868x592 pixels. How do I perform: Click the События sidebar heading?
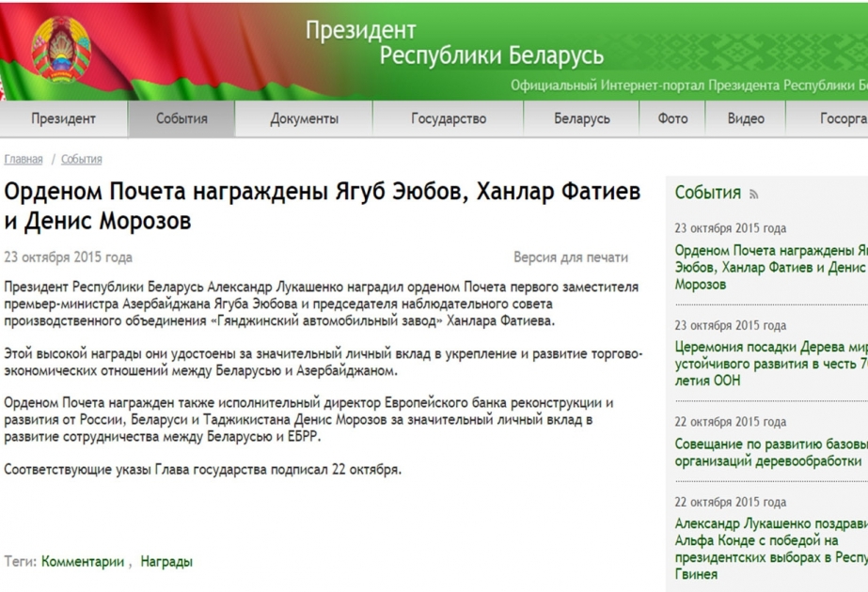(708, 194)
